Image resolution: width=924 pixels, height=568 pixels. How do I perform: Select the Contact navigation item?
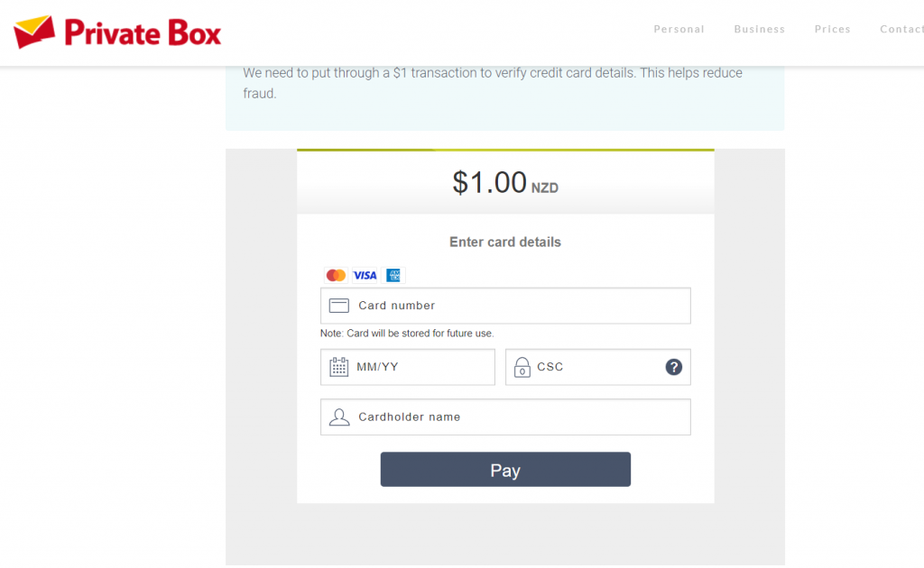[x=901, y=29]
